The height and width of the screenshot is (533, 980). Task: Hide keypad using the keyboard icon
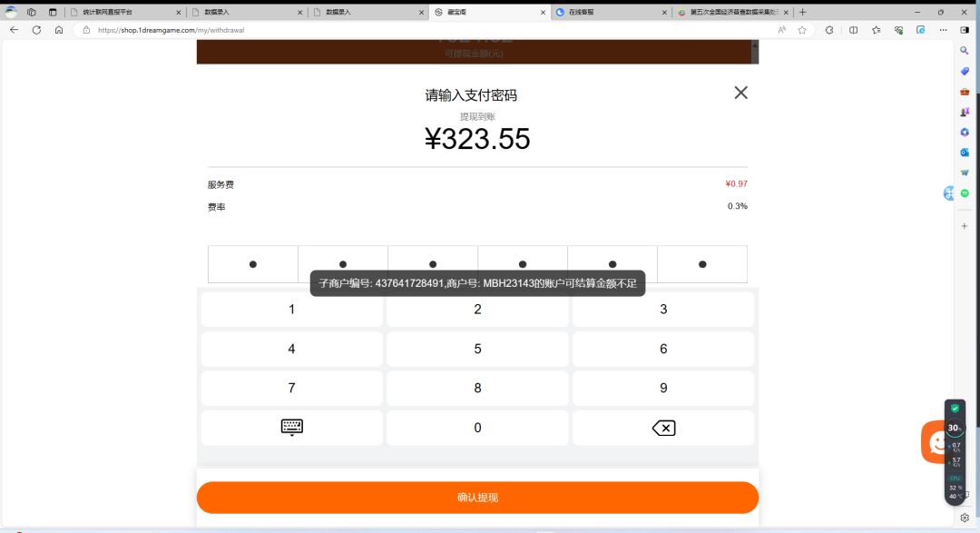(292, 428)
